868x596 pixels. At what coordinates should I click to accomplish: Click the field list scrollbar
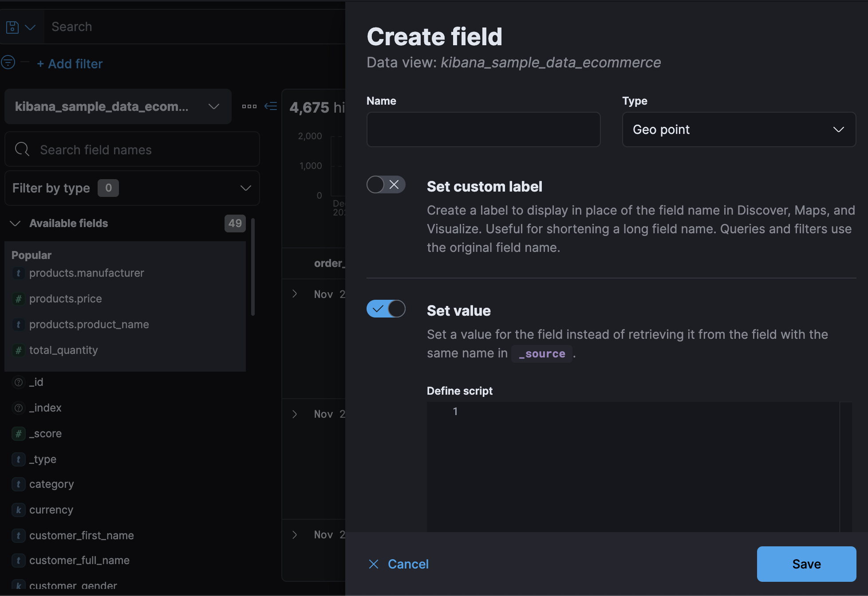(x=253, y=267)
